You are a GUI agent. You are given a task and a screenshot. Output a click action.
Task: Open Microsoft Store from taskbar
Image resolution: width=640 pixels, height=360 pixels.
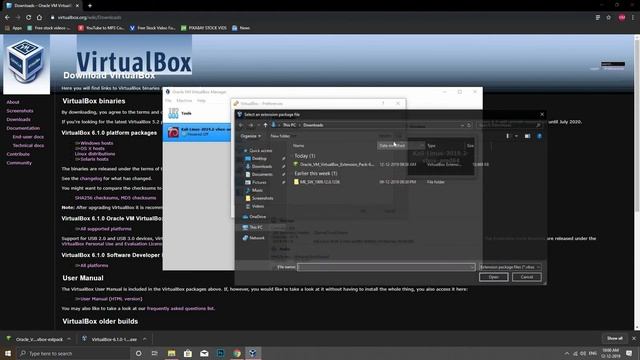click(188, 353)
